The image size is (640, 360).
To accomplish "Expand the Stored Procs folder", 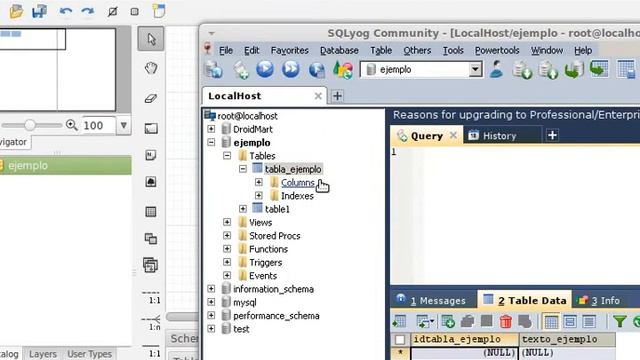I will point(227,236).
